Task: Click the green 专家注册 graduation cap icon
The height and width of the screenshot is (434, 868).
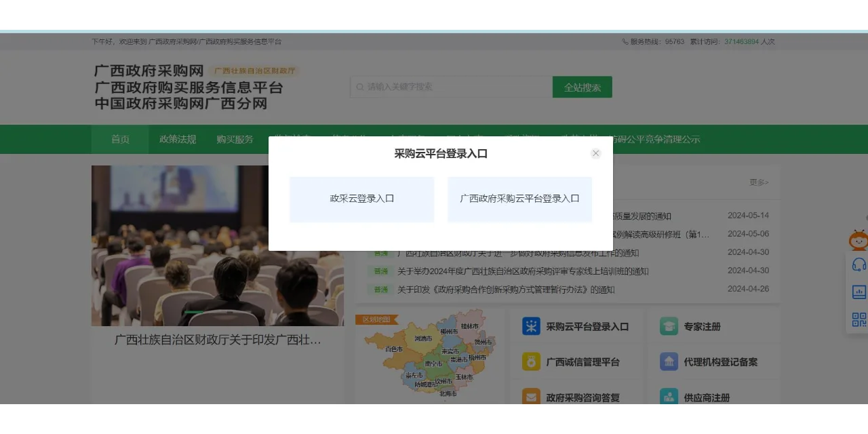Action: click(x=669, y=326)
